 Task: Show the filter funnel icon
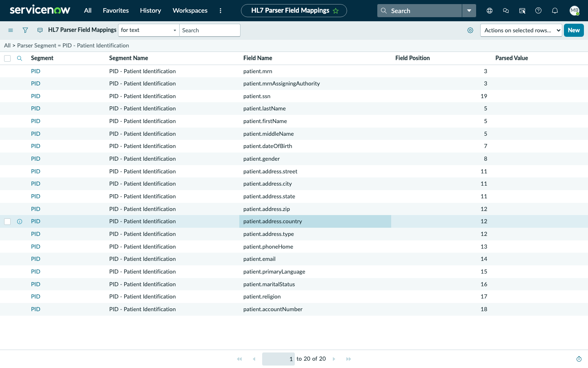coord(25,30)
